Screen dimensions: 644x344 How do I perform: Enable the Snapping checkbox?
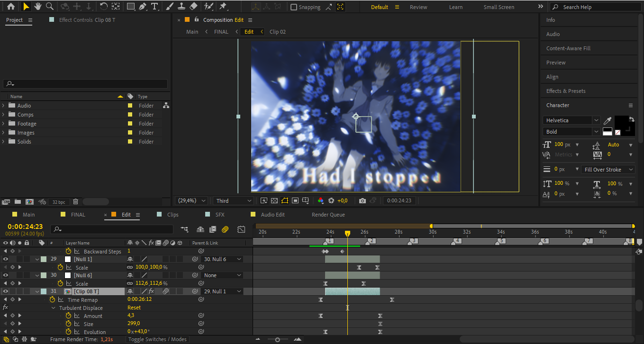[x=294, y=7]
